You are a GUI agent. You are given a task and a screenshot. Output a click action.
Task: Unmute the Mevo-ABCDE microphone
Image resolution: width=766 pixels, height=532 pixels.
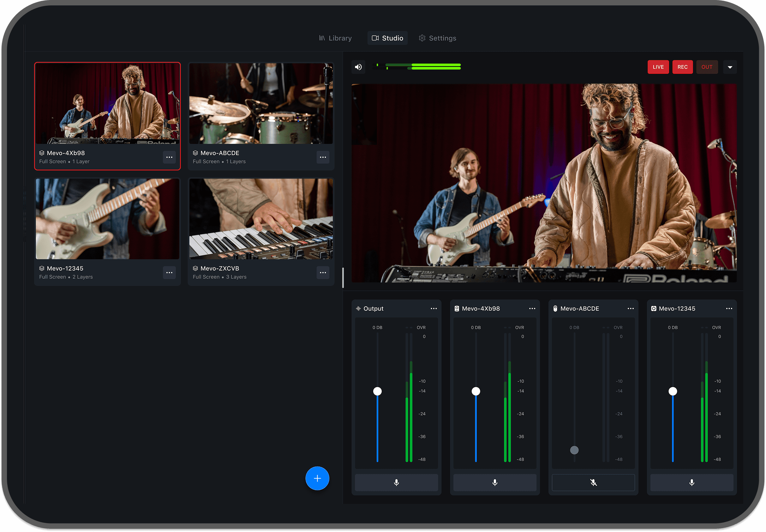pyautogui.click(x=593, y=482)
